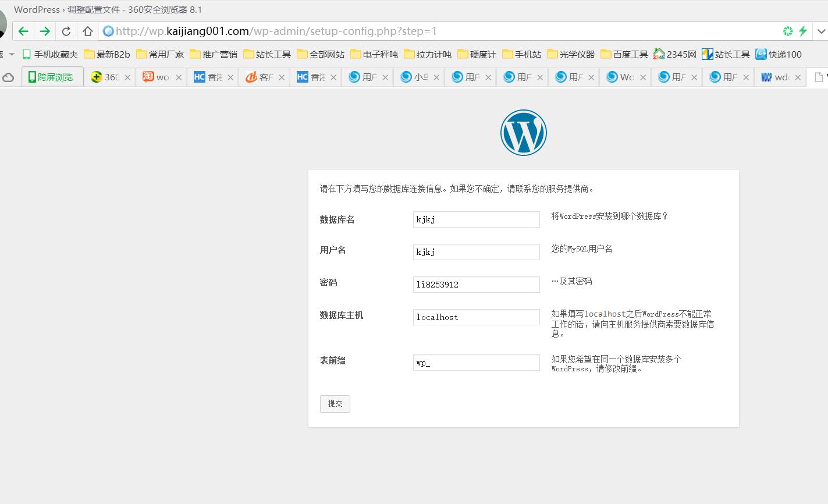Image resolution: width=828 pixels, height=504 pixels.
Task: Open the 百度工具 bookmark folder
Action: [x=624, y=54]
